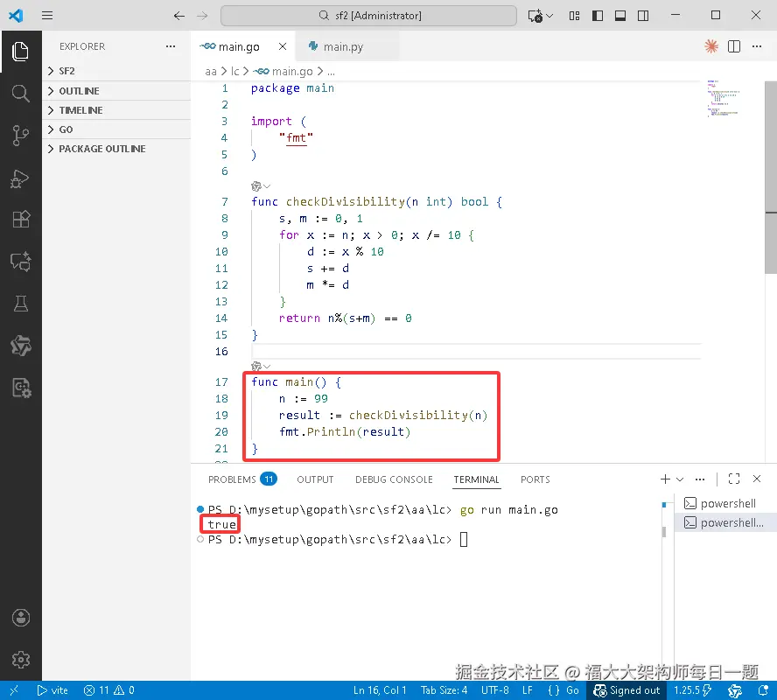
Task: Click the hamburger application menu
Action: [x=47, y=16]
